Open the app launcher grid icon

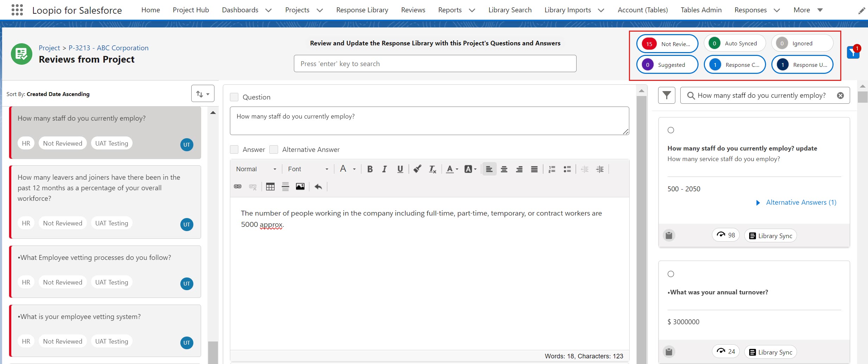17,10
